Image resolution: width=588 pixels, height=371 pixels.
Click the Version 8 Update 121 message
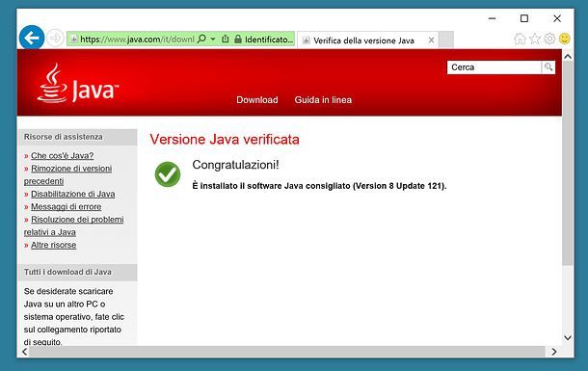319,186
